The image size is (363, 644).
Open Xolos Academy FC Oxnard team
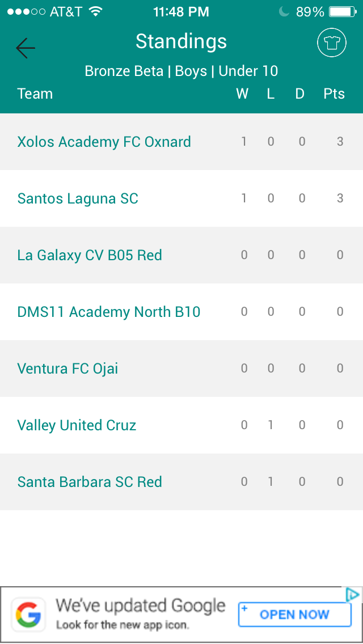pyautogui.click(x=181, y=142)
